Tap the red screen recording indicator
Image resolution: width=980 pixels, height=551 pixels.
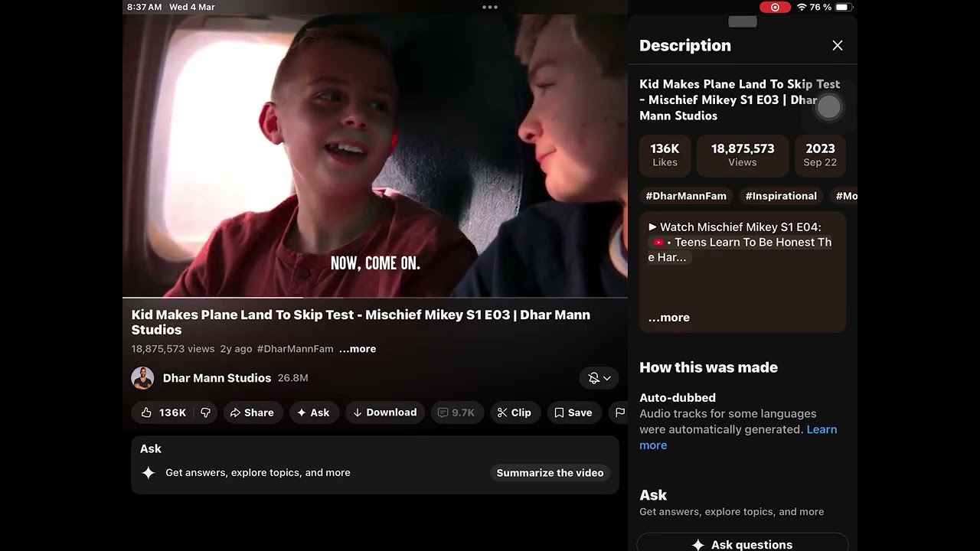coord(775,7)
